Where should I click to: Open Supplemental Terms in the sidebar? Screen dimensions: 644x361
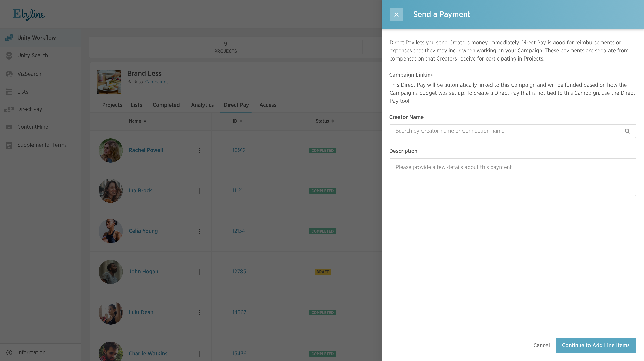42,145
